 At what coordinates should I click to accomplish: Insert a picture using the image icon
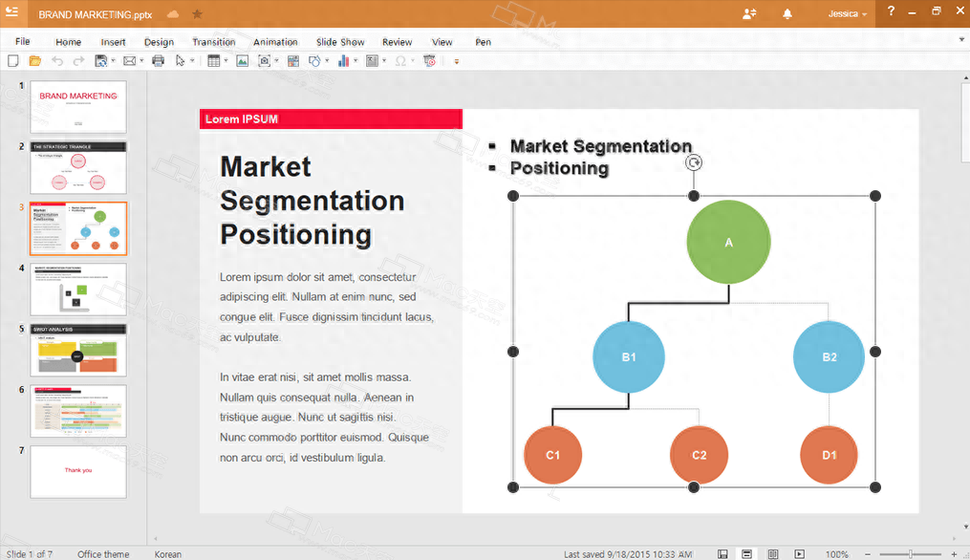pyautogui.click(x=242, y=61)
